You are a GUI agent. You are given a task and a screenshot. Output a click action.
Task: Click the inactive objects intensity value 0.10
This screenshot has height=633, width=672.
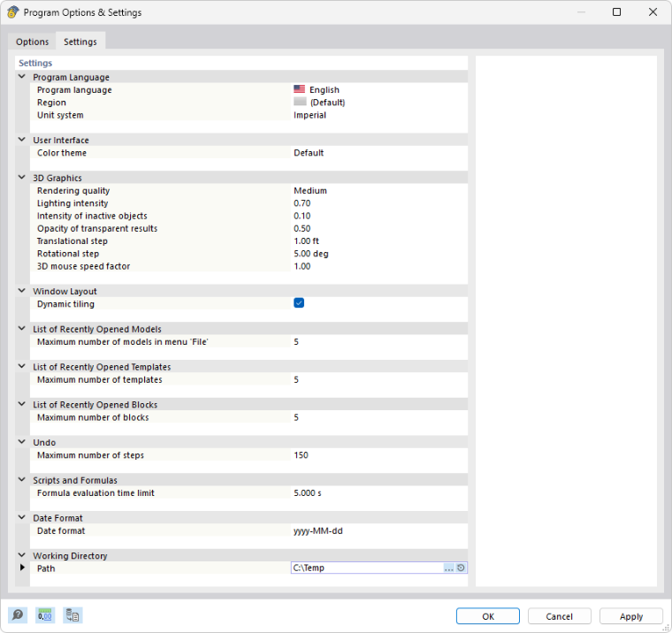pyautogui.click(x=302, y=216)
